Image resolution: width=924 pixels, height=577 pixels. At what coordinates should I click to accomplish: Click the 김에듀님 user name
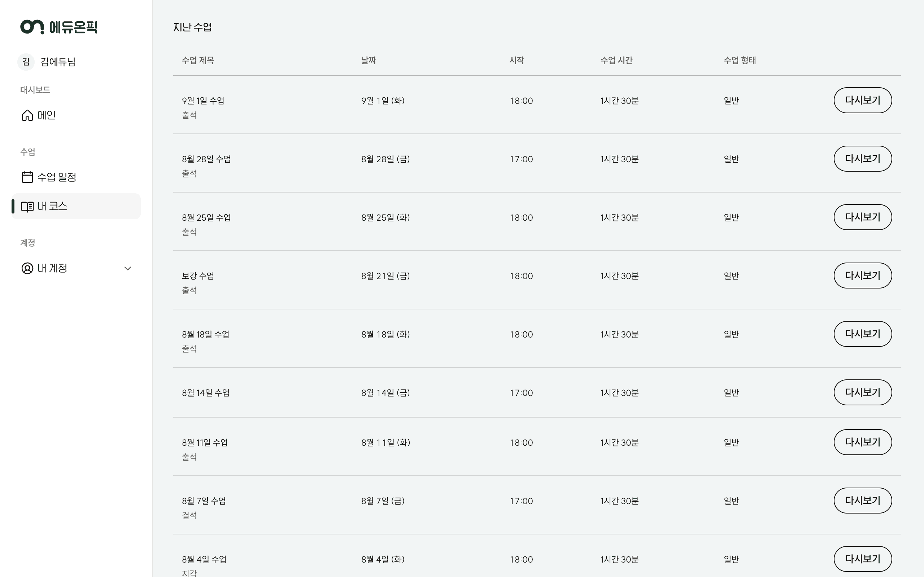(58, 62)
